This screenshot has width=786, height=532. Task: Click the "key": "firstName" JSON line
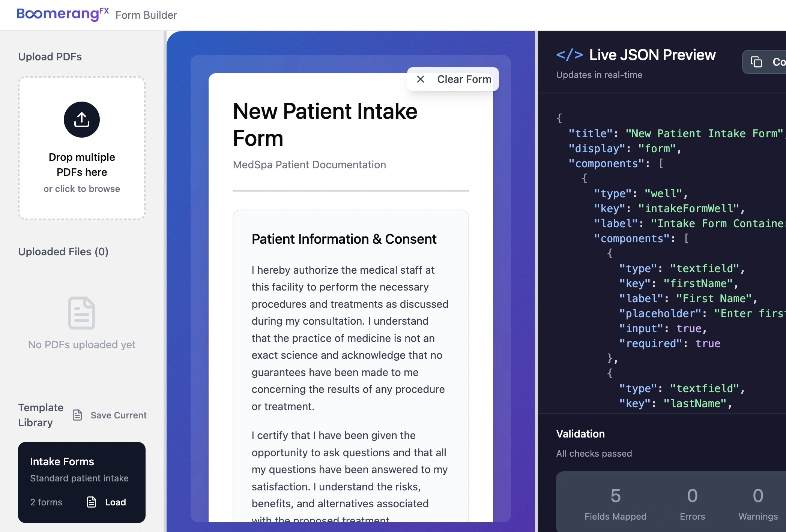coord(678,283)
